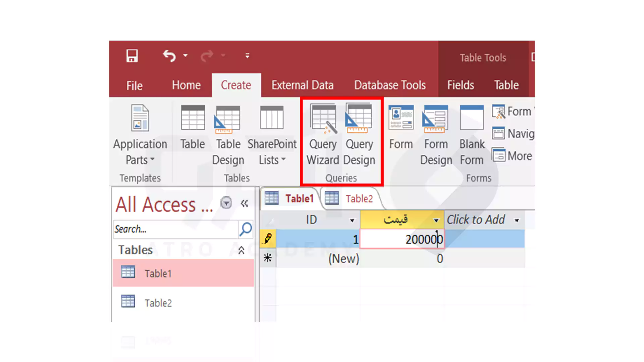Open Query Design
This screenshot has height=362, width=644.
[x=359, y=135]
